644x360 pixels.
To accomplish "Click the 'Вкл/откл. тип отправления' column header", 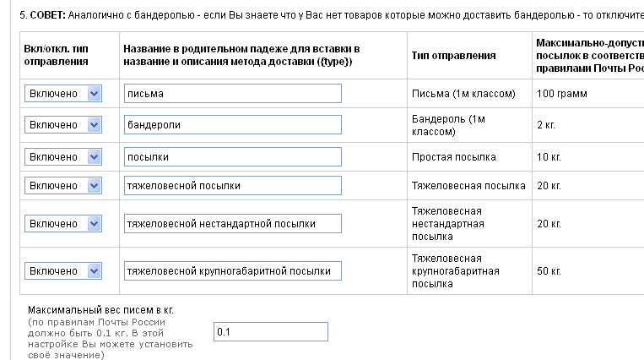I will (57, 55).
